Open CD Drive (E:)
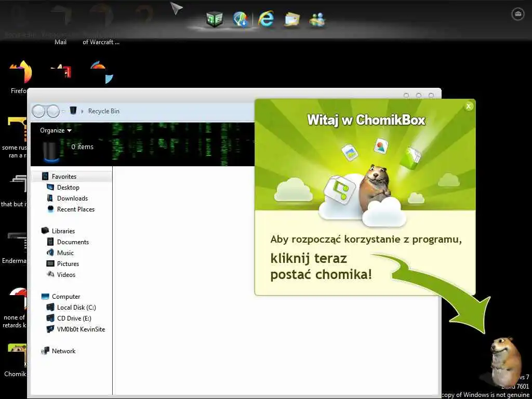 (74, 318)
